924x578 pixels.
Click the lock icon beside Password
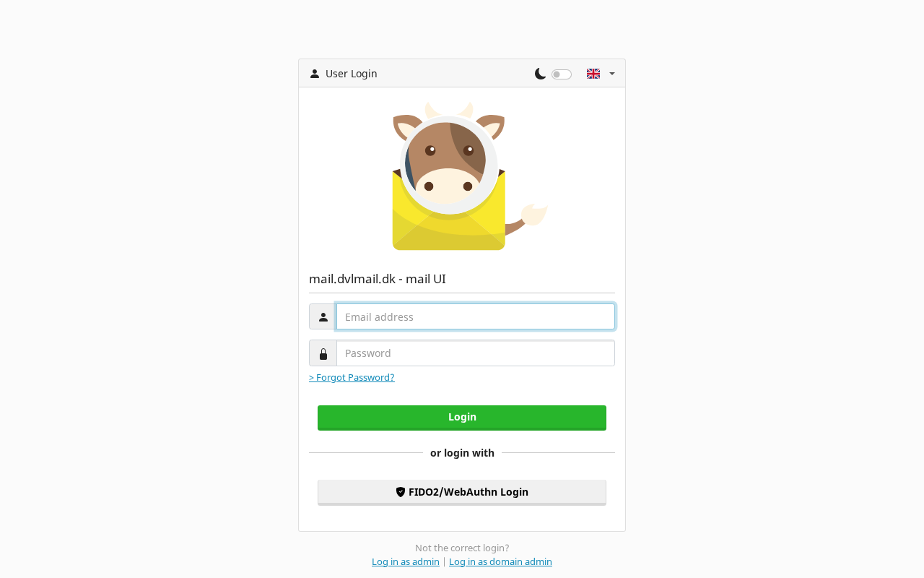pos(323,353)
